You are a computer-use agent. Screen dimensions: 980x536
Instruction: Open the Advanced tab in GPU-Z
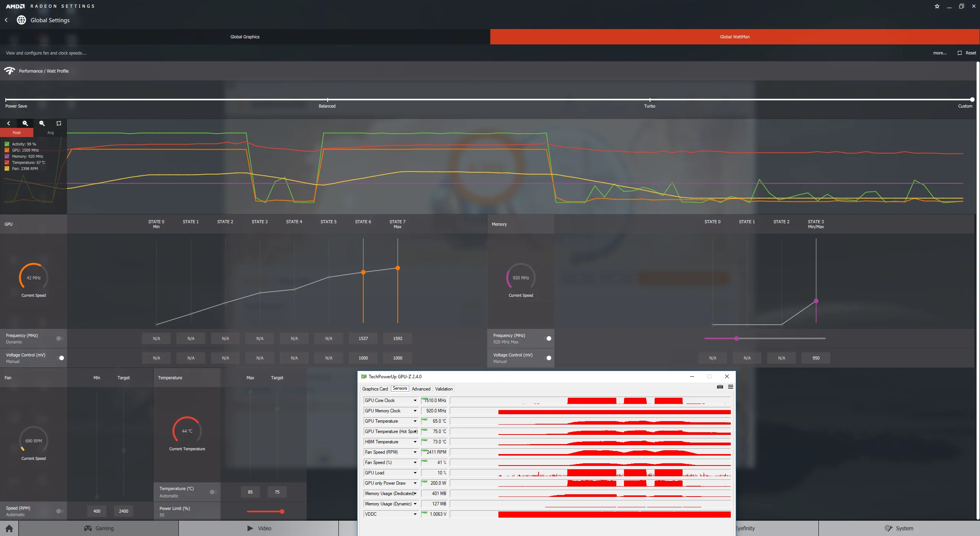[x=421, y=389]
